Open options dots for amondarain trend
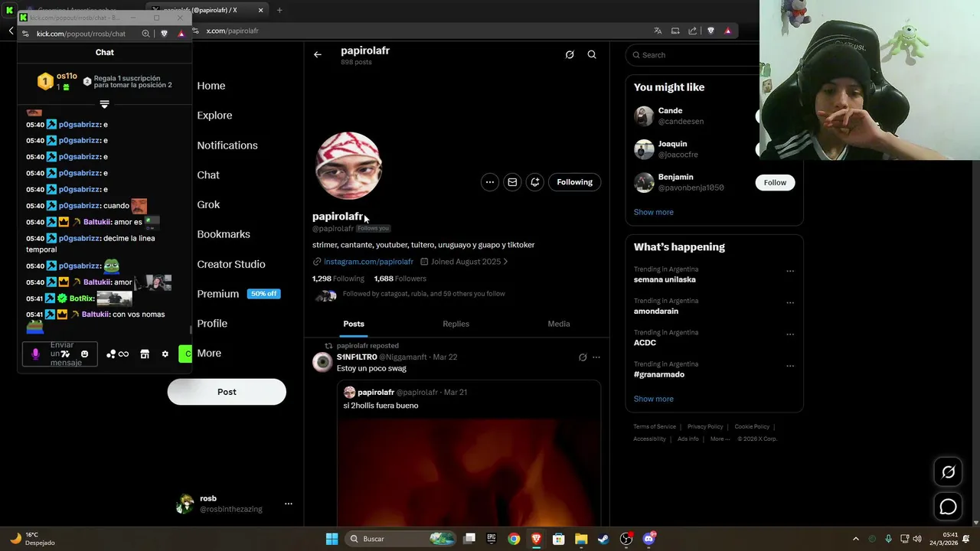 point(790,302)
